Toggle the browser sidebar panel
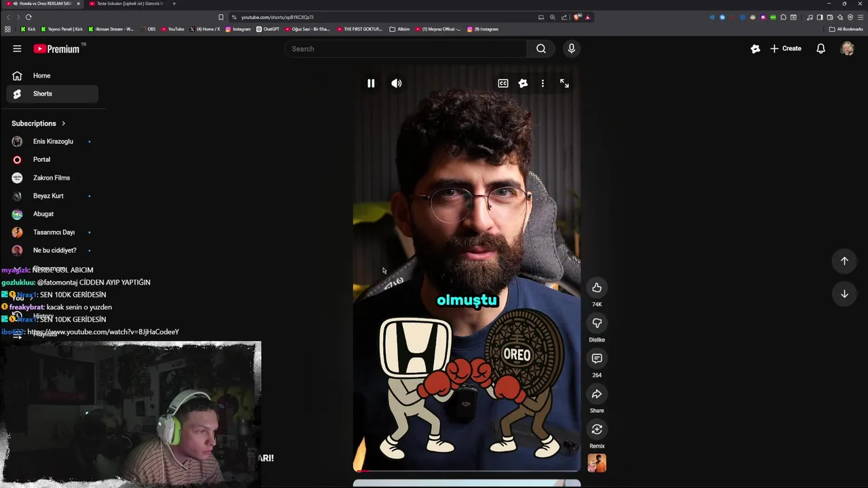This screenshot has height=488, width=868. point(820,17)
